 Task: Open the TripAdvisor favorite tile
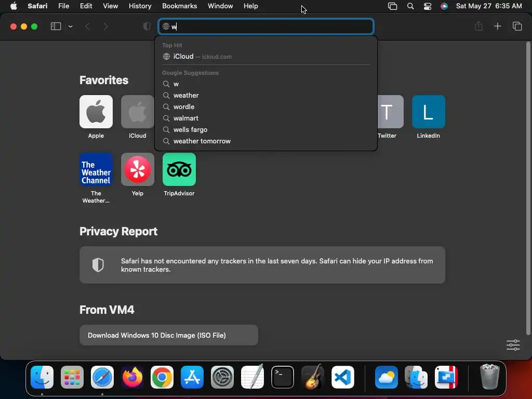tap(179, 169)
